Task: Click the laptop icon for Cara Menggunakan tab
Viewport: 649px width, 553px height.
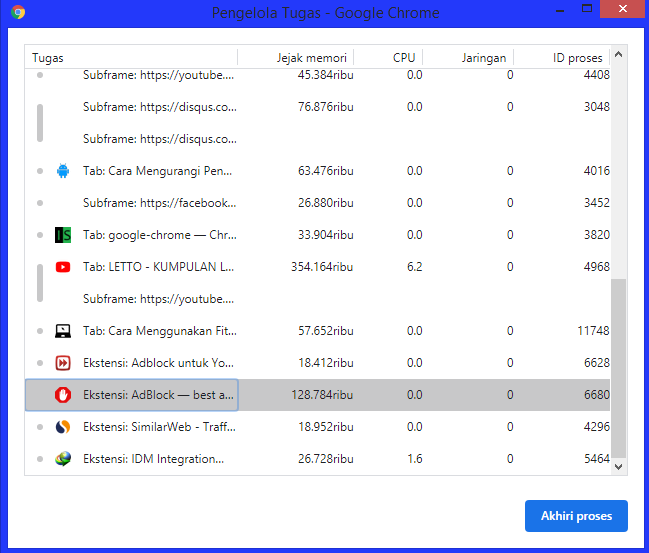Action: (63, 331)
